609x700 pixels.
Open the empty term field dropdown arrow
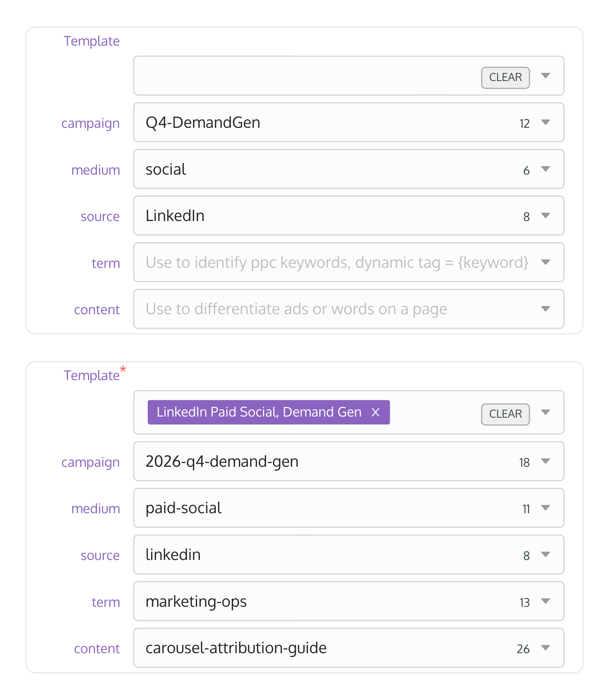[545, 262]
